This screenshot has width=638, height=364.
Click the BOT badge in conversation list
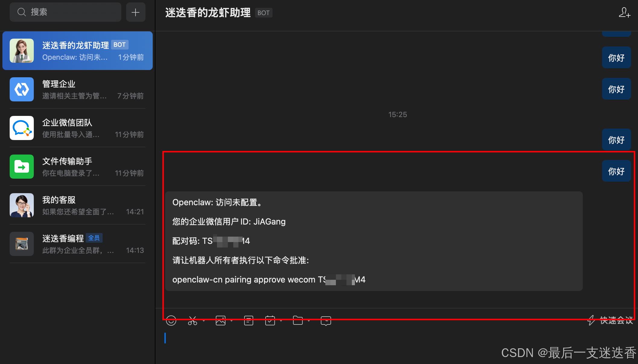click(120, 45)
